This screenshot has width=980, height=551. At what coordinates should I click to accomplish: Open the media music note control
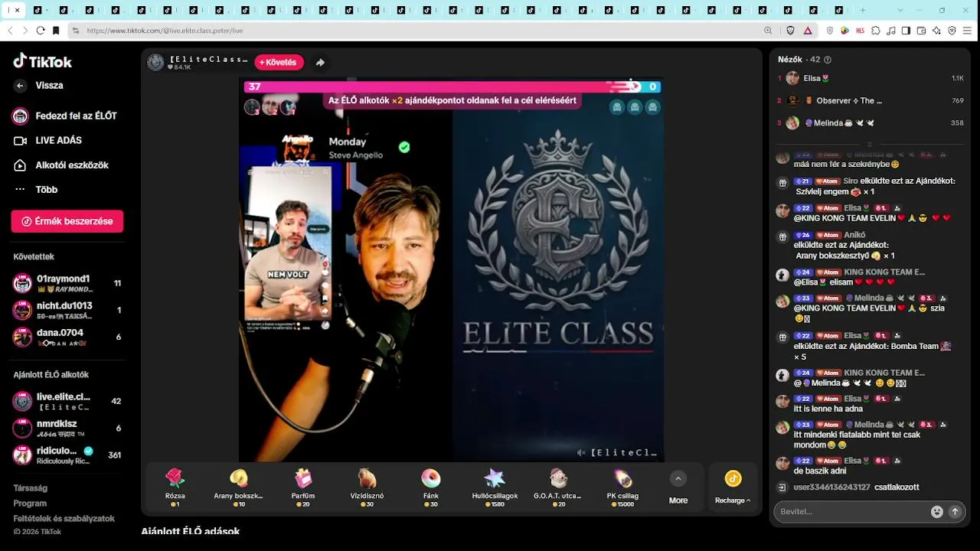[x=891, y=31]
